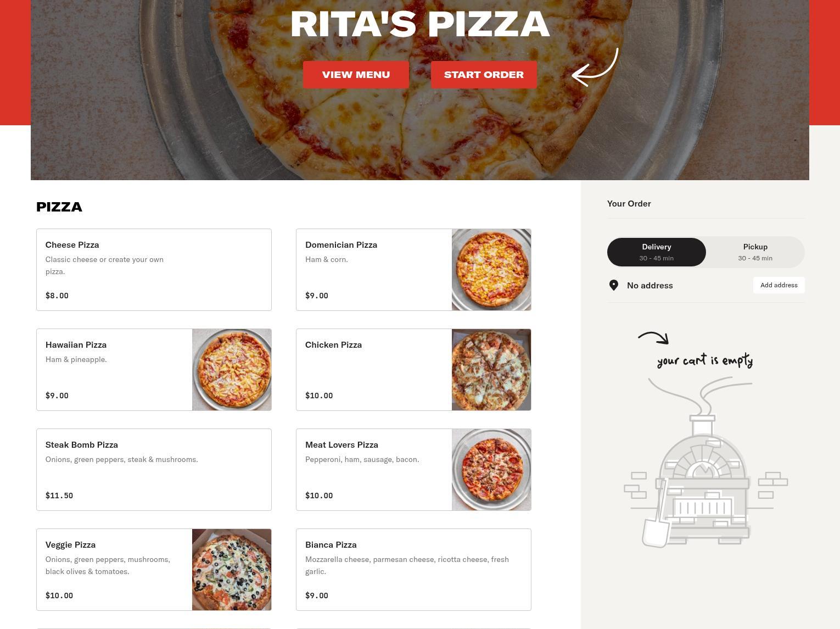This screenshot has width=840, height=629.
Task: Click the Add address button
Action: click(x=779, y=285)
